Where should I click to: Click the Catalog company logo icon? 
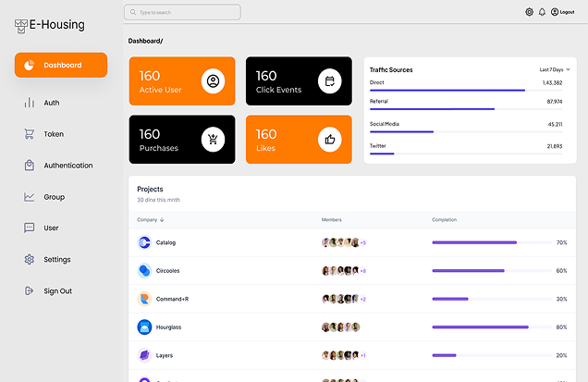[x=144, y=242]
